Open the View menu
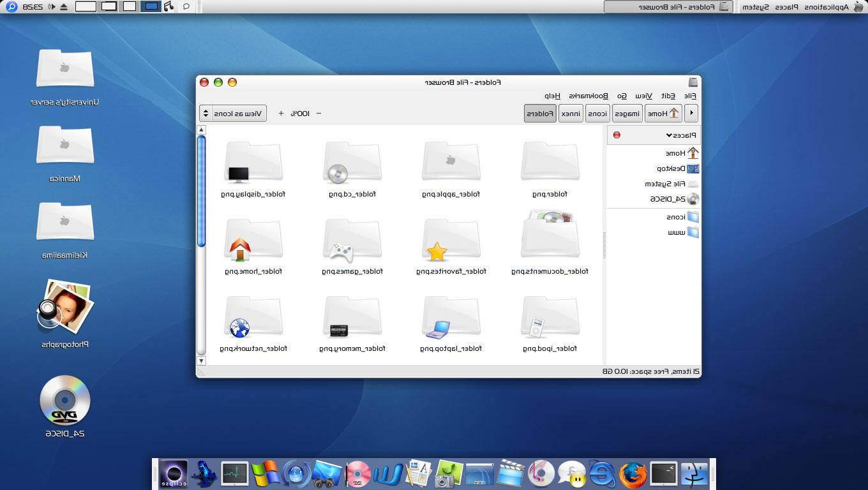Screen dimensions: 868x490 tap(644, 96)
